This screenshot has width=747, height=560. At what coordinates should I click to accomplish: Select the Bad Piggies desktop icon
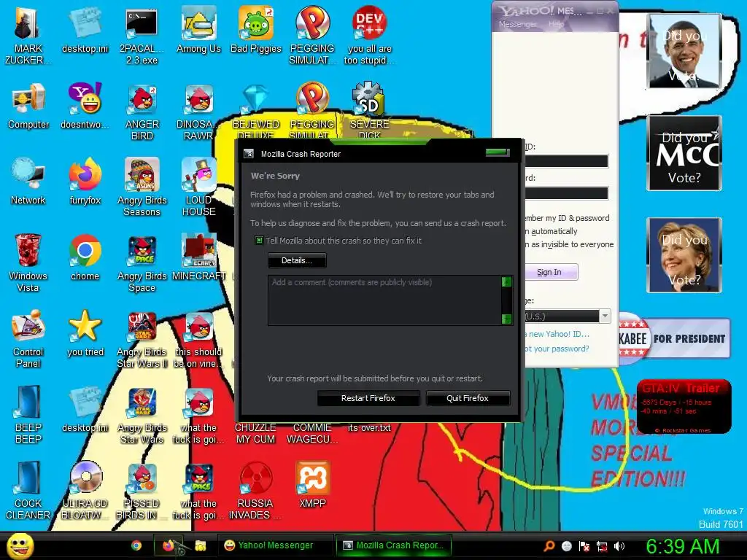tap(256, 31)
